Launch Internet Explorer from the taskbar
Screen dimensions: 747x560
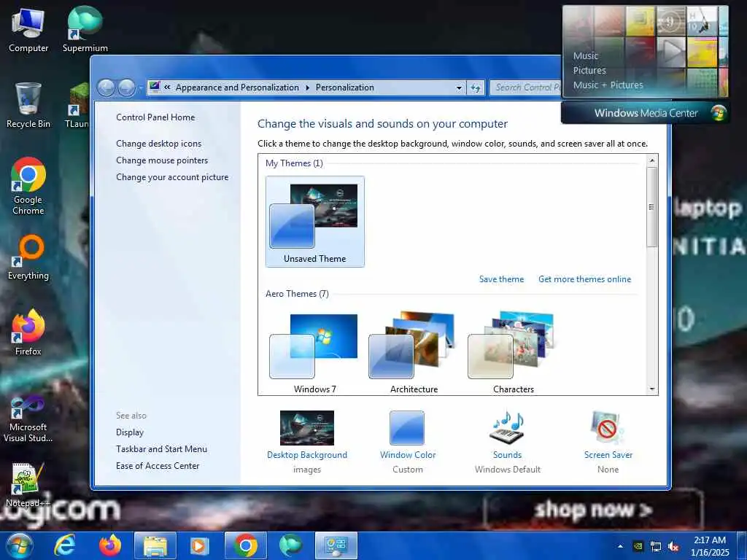[x=64, y=545]
